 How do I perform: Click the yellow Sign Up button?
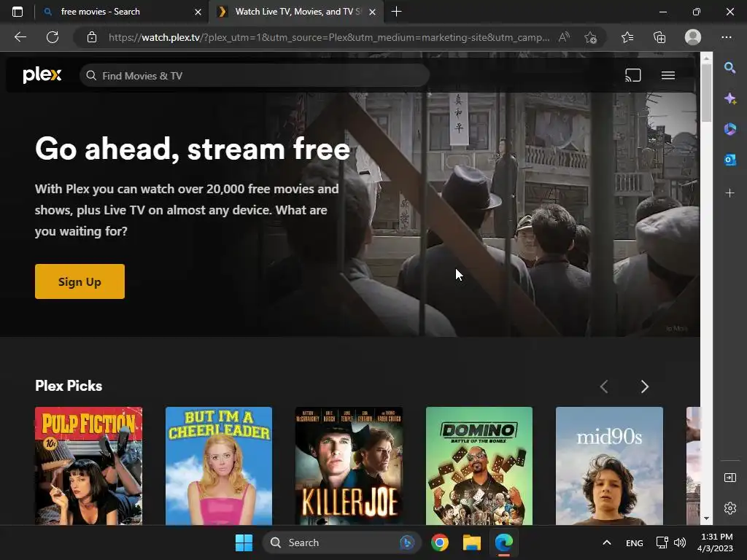pos(80,281)
